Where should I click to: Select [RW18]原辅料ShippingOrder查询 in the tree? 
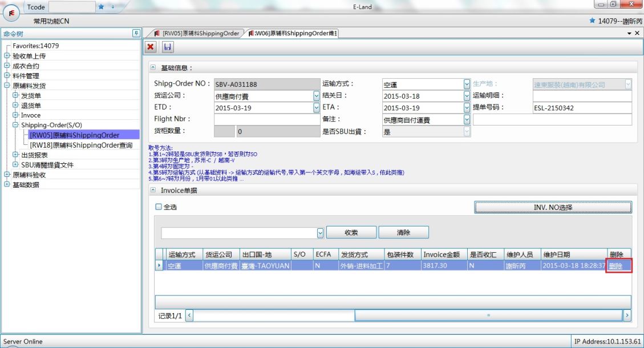point(80,145)
